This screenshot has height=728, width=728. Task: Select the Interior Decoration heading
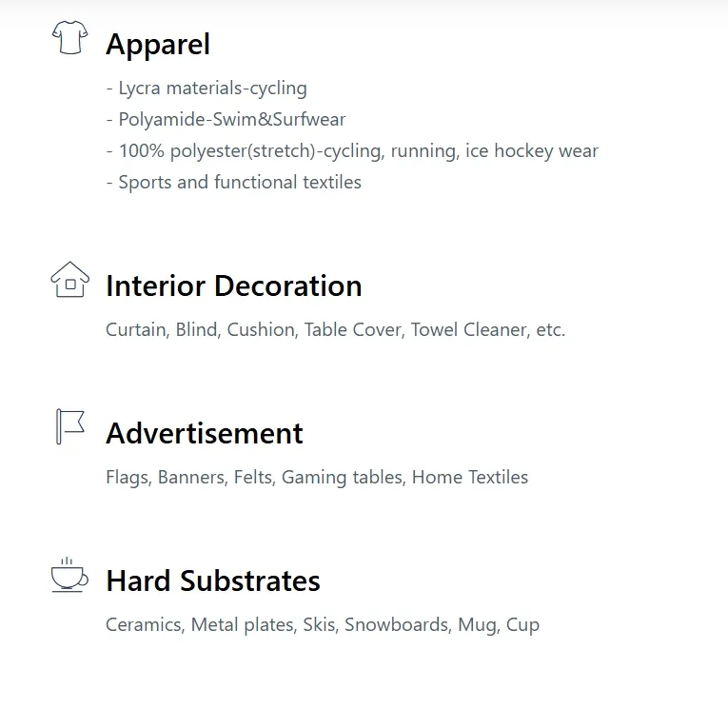(x=233, y=286)
